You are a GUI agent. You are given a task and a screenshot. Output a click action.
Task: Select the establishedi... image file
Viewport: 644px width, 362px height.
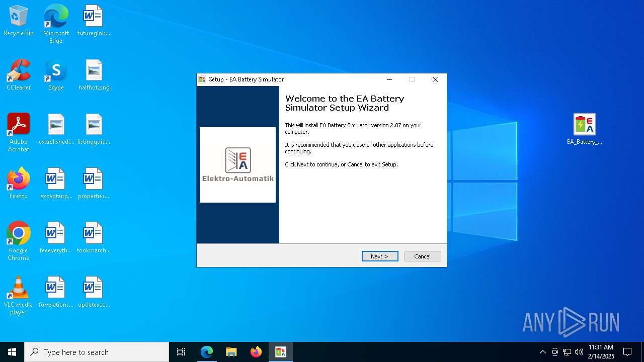(56, 130)
